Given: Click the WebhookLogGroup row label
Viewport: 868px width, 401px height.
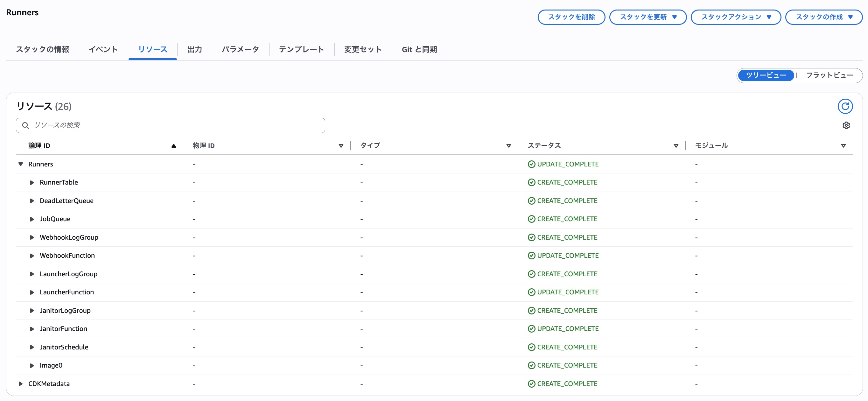Looking at the screenshot, I should coord(69,237).
